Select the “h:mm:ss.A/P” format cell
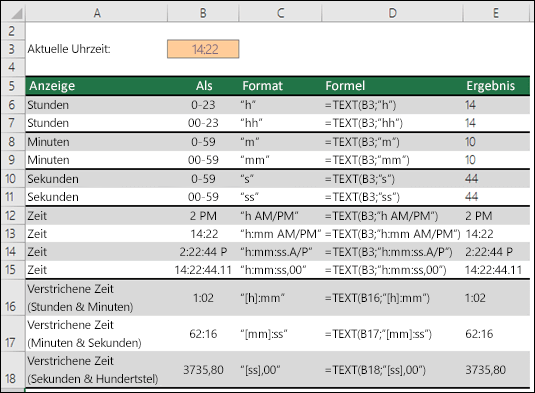This screenshot has width=535, height=393. tap(280, 252)
